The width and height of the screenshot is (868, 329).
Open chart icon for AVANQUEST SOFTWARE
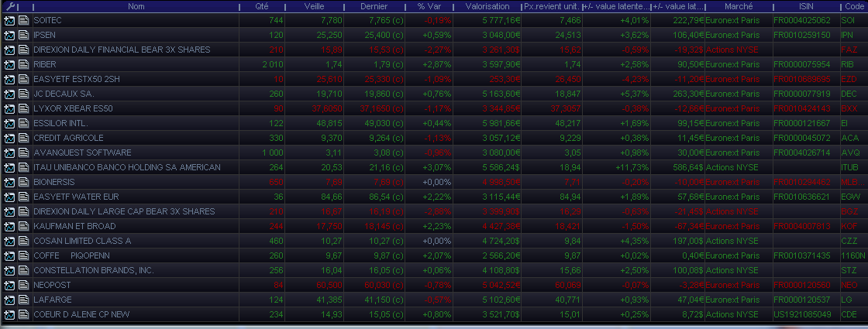pyautogui.click(x=9, y=153)
